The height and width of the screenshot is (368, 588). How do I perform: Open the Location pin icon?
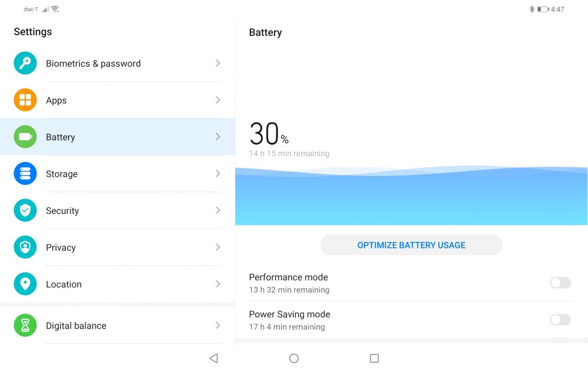[x=25, y=284]
